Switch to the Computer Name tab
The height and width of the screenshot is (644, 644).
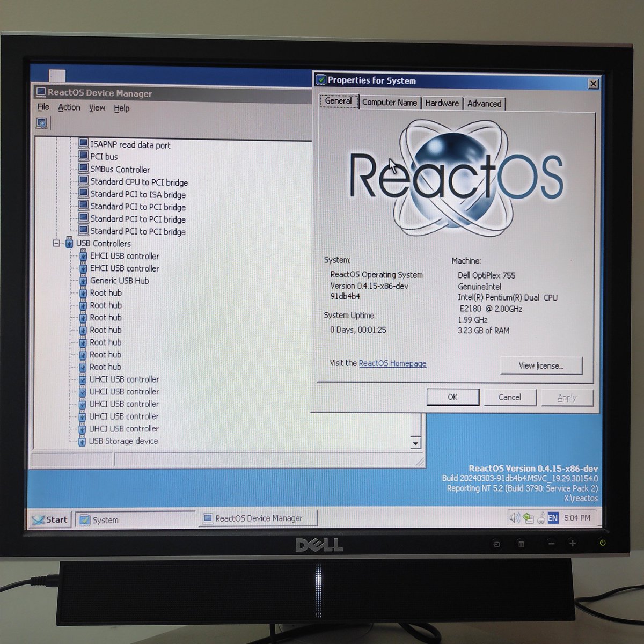click(390, 102)
